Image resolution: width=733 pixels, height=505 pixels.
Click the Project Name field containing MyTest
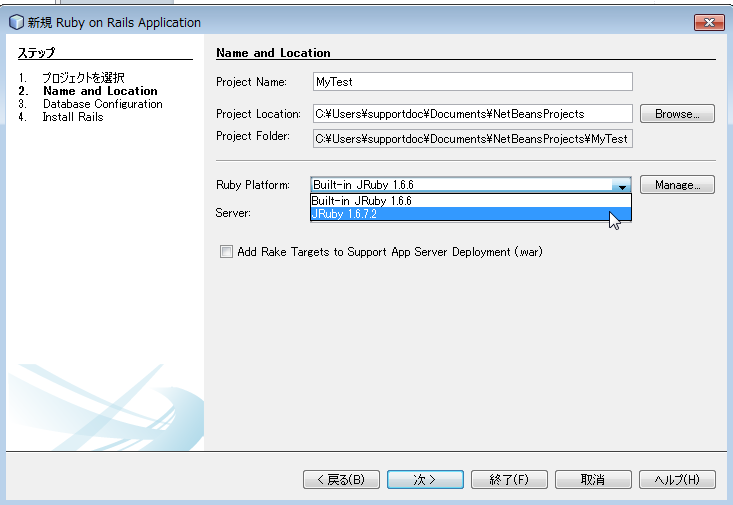pos(473,82)
